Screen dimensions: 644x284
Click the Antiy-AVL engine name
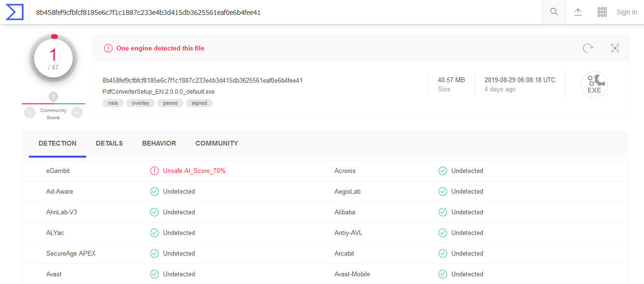(x=348, y=233)
